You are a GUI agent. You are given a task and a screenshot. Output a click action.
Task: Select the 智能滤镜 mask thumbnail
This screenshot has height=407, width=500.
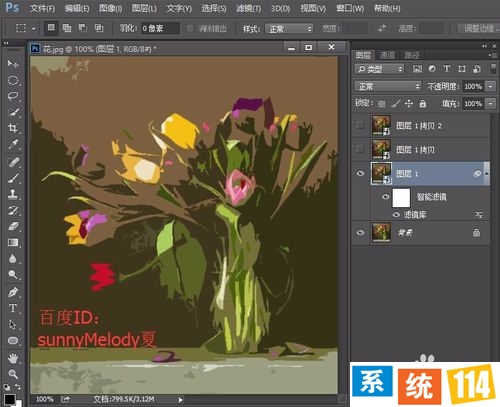tap(401, 198)
